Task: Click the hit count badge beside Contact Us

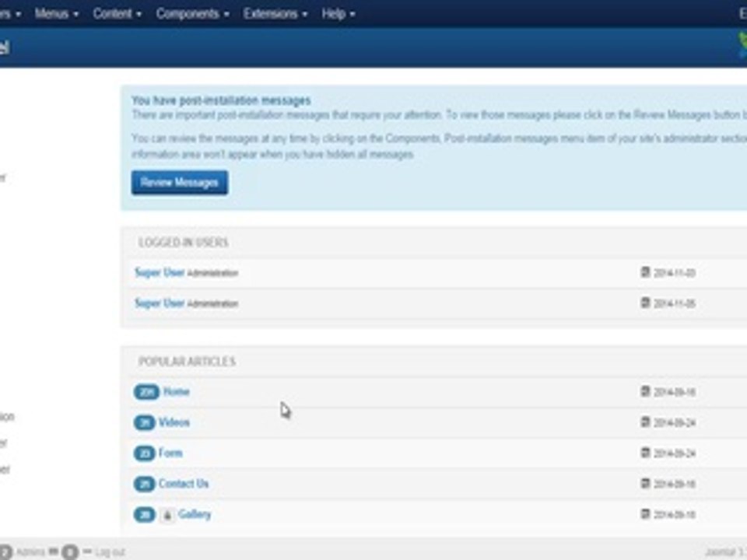Action: pos(145,484)
